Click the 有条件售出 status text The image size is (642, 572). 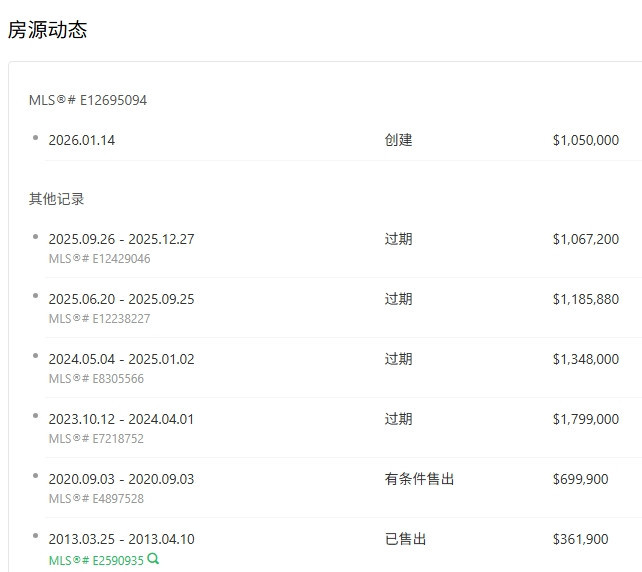419,479
